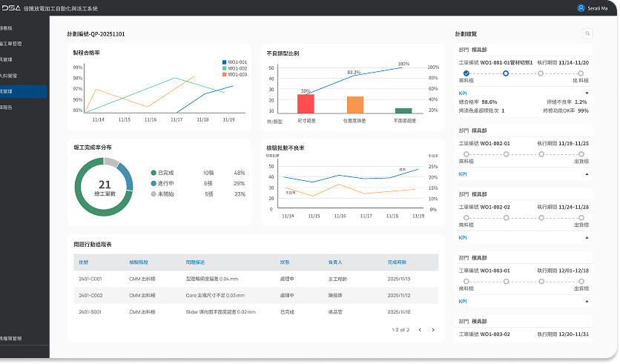The height and width of the screenshot is (364, 620).
Task: Click the search icon in 計劃總覽 panel
Action: click(x=587, y=33)
